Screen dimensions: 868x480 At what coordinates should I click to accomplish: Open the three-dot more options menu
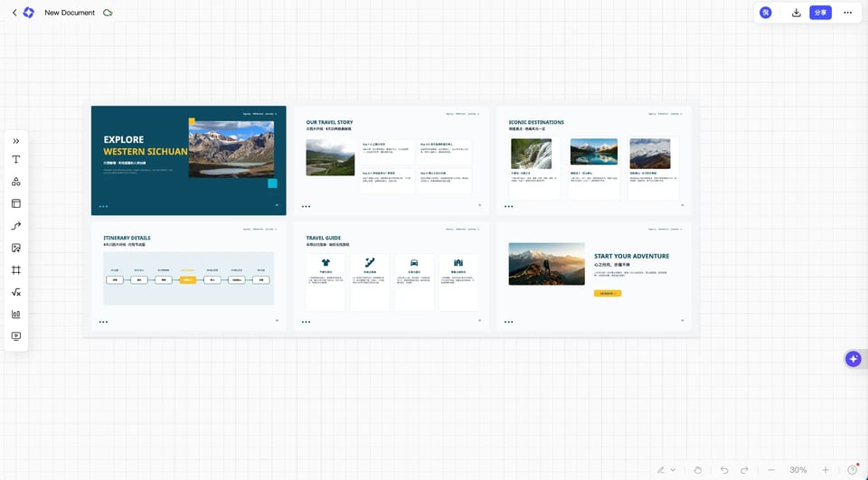(847, 13)
